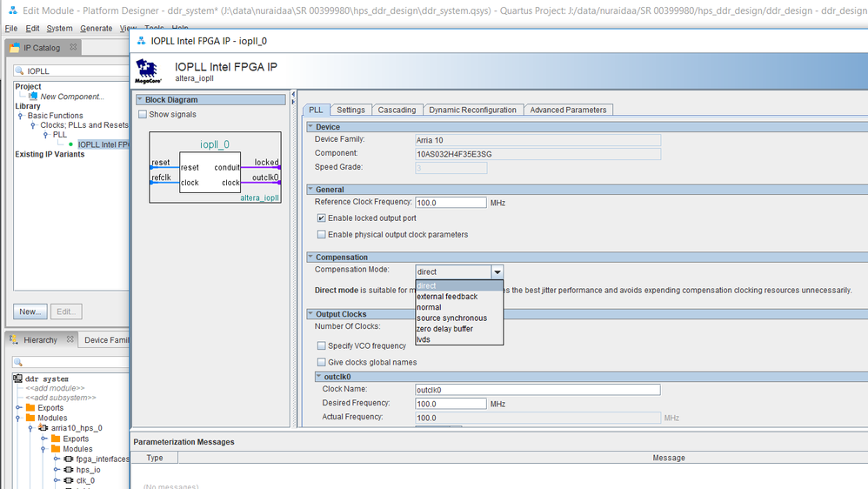The image size is (868, 489).
Task: Collapse the Basic Functions tree node
Action: click(20, 116)
